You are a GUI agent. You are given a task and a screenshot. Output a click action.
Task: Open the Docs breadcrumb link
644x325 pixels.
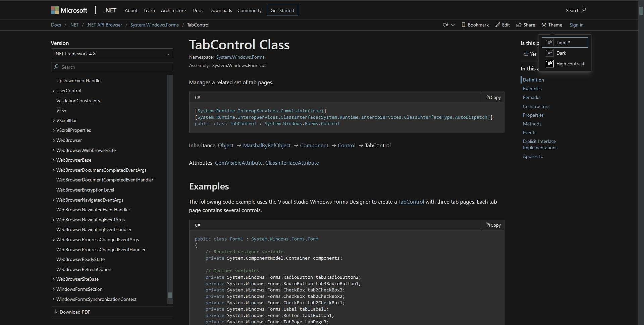pos(56,25)
